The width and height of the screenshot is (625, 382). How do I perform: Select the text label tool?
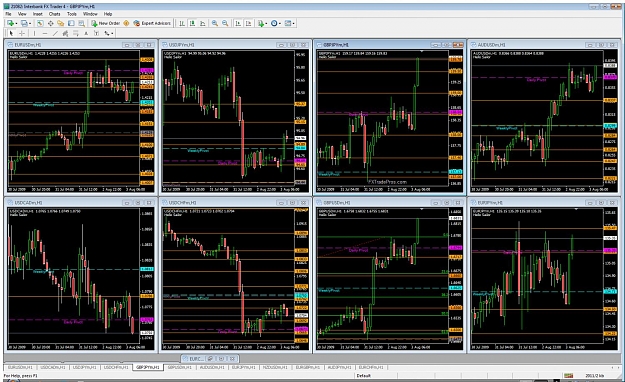tap(96, 33)
